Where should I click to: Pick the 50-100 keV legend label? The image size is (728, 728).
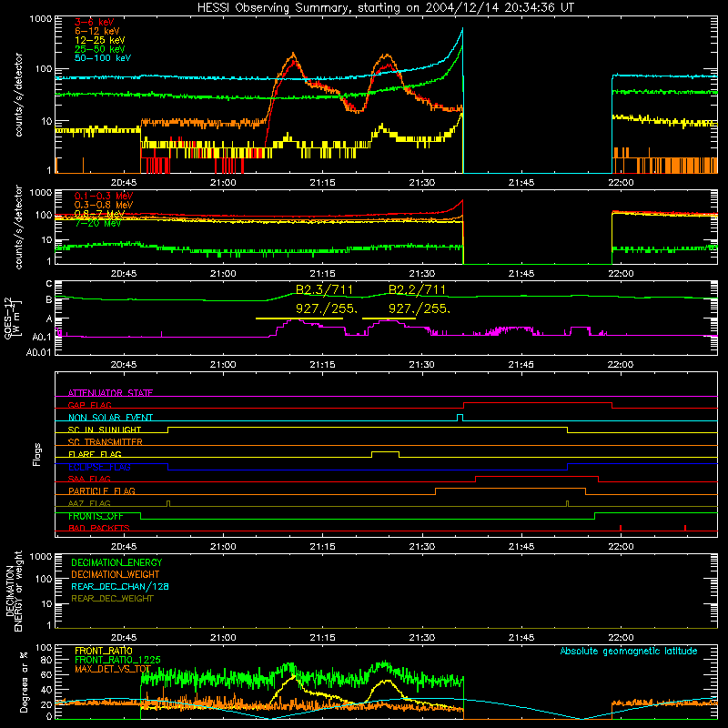point(103,57)
